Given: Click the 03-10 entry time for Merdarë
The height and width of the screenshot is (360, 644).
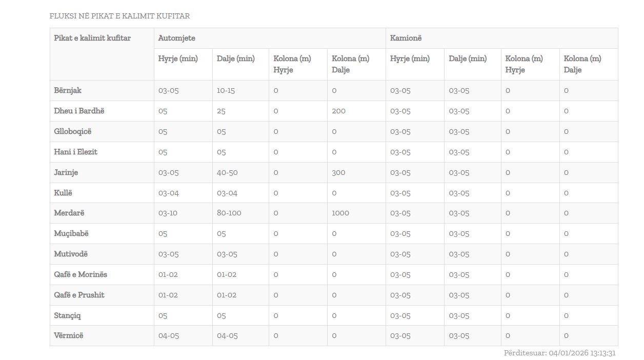Looking at the screenshot, I should (168, 213).
